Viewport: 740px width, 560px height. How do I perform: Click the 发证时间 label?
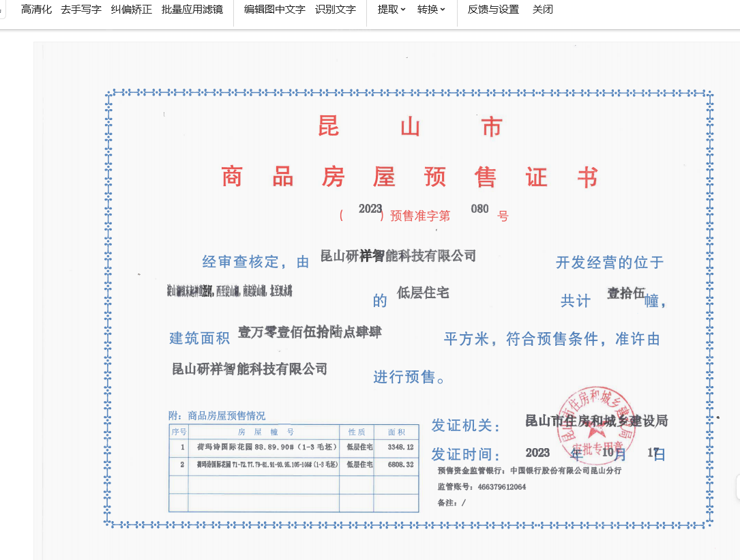tap(465, 454)
